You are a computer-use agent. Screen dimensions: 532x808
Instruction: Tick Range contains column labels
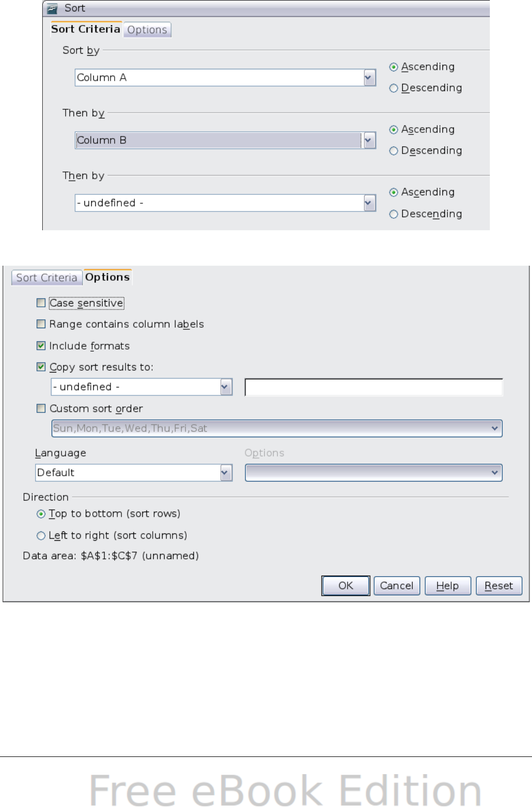click(41, 324)
